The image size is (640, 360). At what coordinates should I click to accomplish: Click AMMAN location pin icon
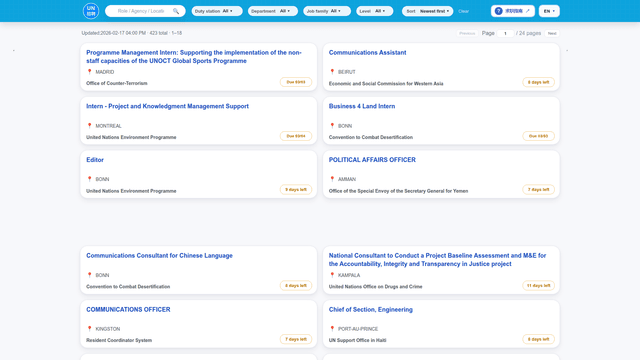(x=332, y=179)
